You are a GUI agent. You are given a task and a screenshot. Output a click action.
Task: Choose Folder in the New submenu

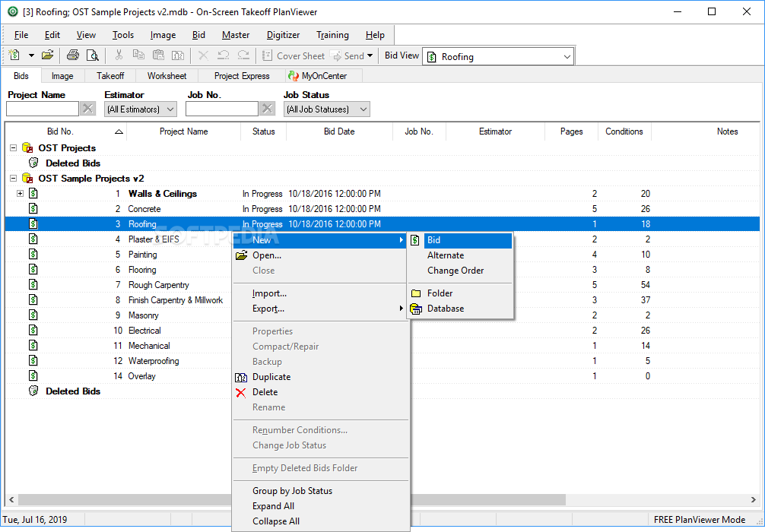460,293
